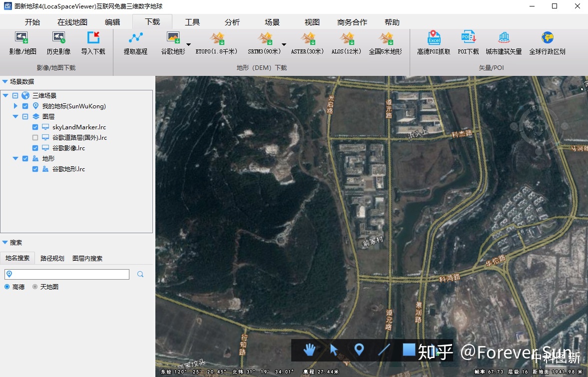The width and height of the screenshot is (588, 377).
Task: Select the 天地图 radio button
Action: coord(35,287)
